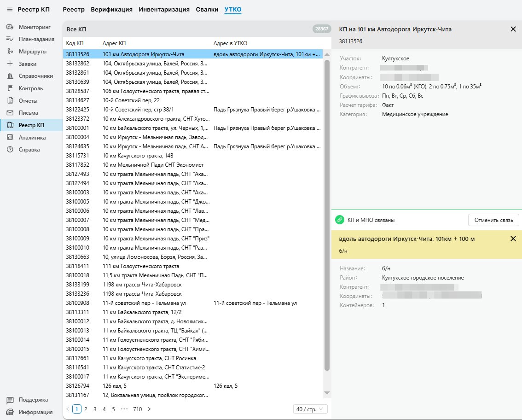Open Мониторинг truck icon in sidebar
The width and height of the screenshot is (522, 420).
point(10,27)
